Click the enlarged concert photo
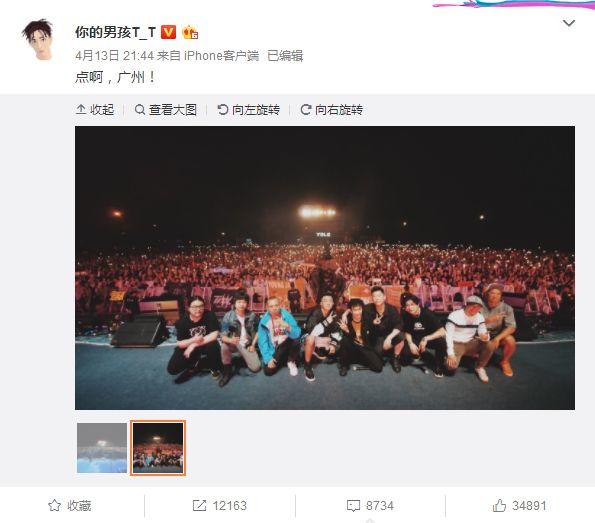 pos(325,268)
